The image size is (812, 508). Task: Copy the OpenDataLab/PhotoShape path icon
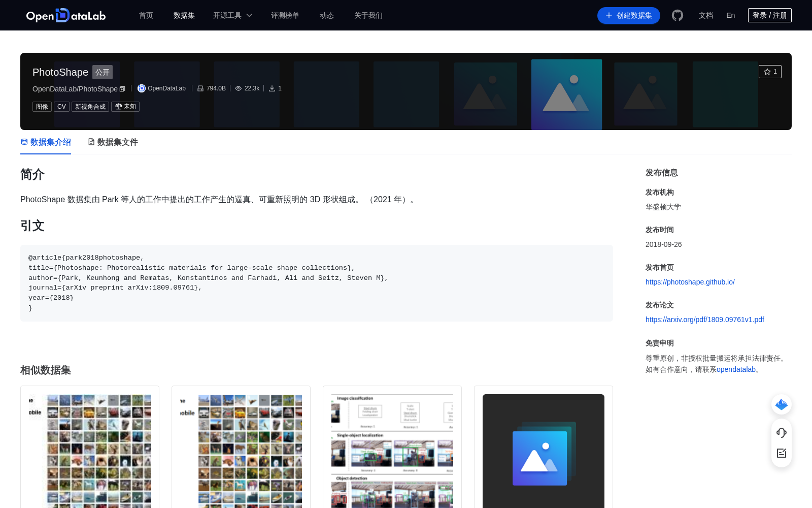click(122, 89)
